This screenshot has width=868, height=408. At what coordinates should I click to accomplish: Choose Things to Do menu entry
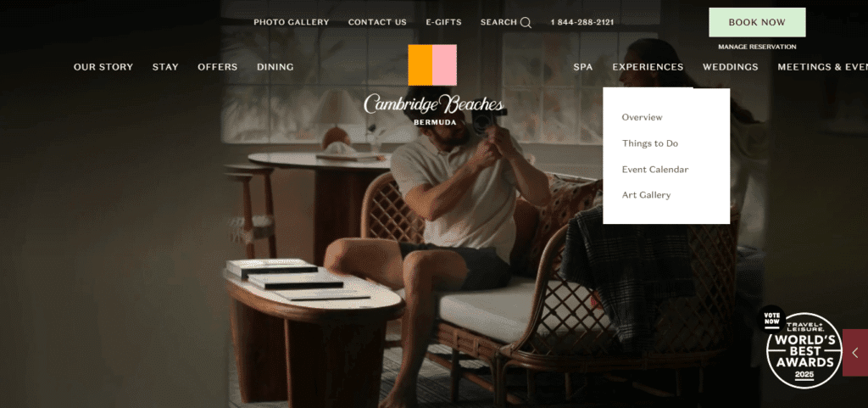(650, 143)
